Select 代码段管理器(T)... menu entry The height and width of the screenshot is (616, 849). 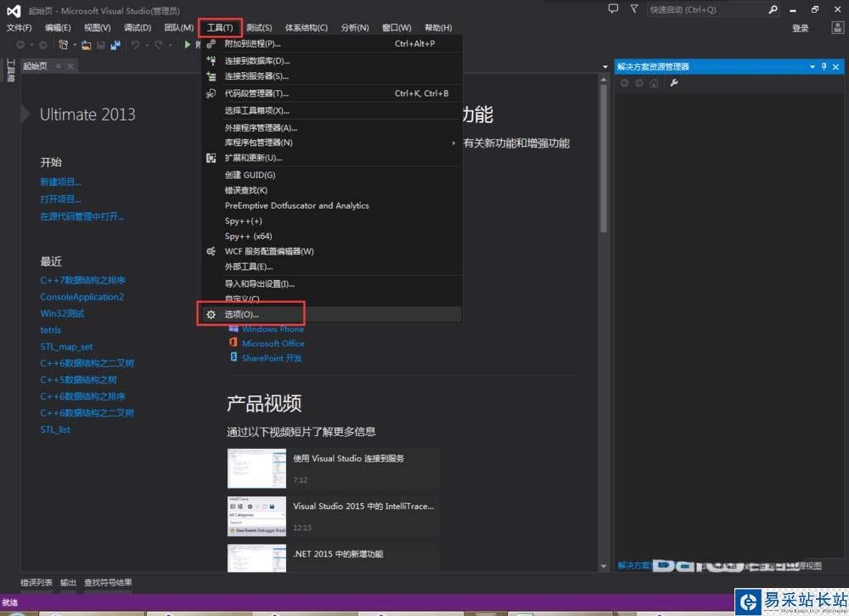pos(332,93)
